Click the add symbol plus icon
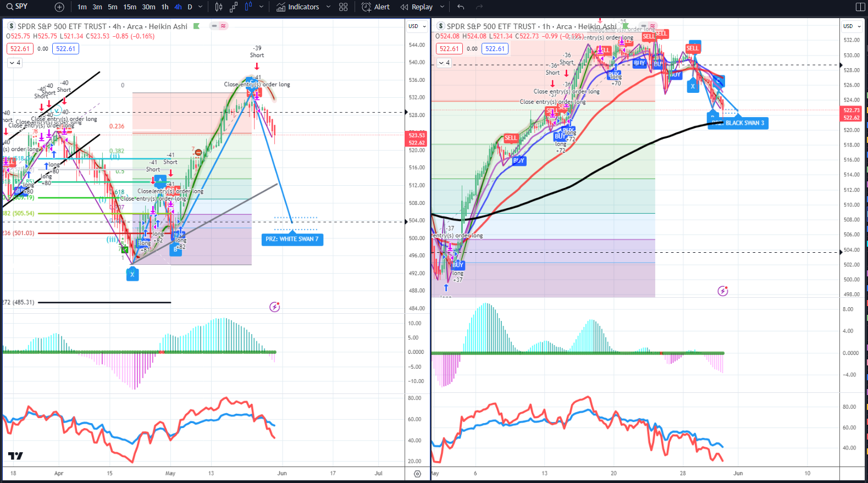 click(59, 7)
